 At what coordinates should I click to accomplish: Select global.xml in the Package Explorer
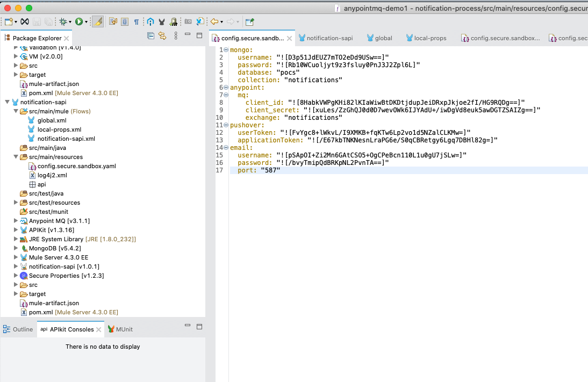tap(52, 120)
